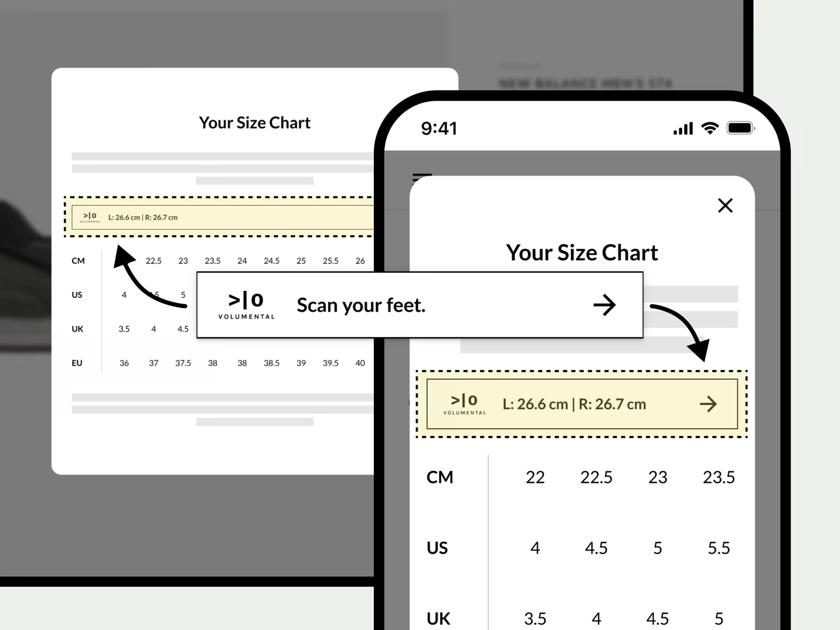The height and width of the screenshot is (630, 840).
Task: Click the arrow on the Scan your feet button
Action: [604, 305]
